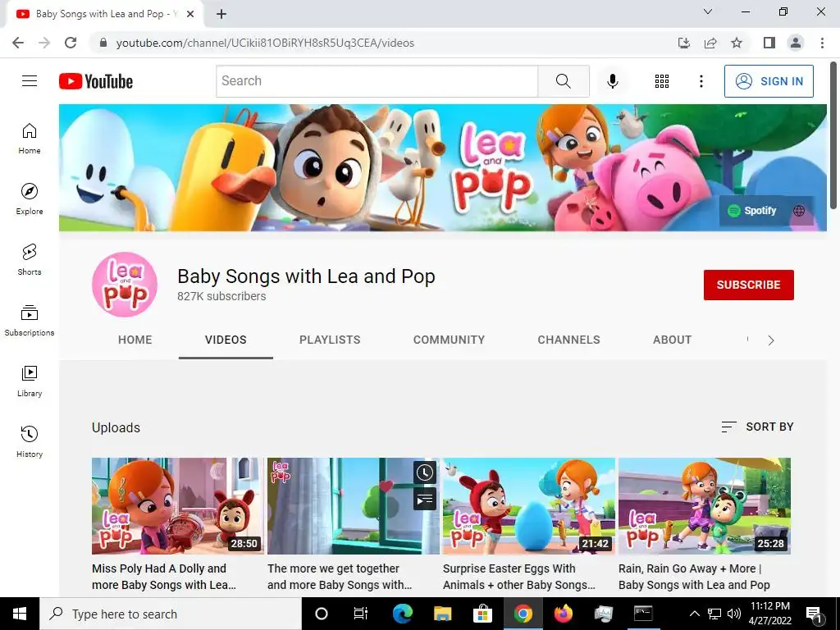Screen dimensions: 840x630
Task: Open the SORT BY dropdown
Action: 757,427
